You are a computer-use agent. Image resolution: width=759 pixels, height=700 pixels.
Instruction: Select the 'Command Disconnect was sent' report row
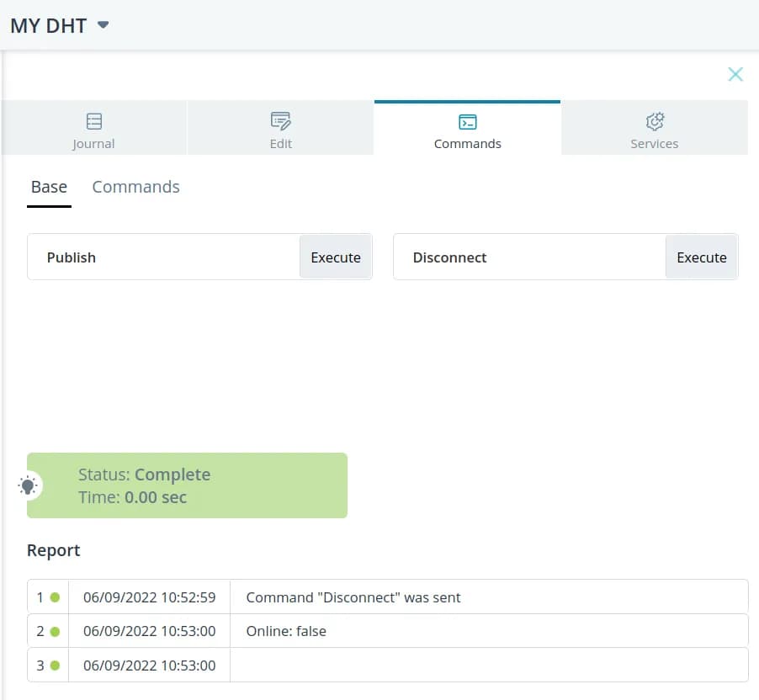353,597
